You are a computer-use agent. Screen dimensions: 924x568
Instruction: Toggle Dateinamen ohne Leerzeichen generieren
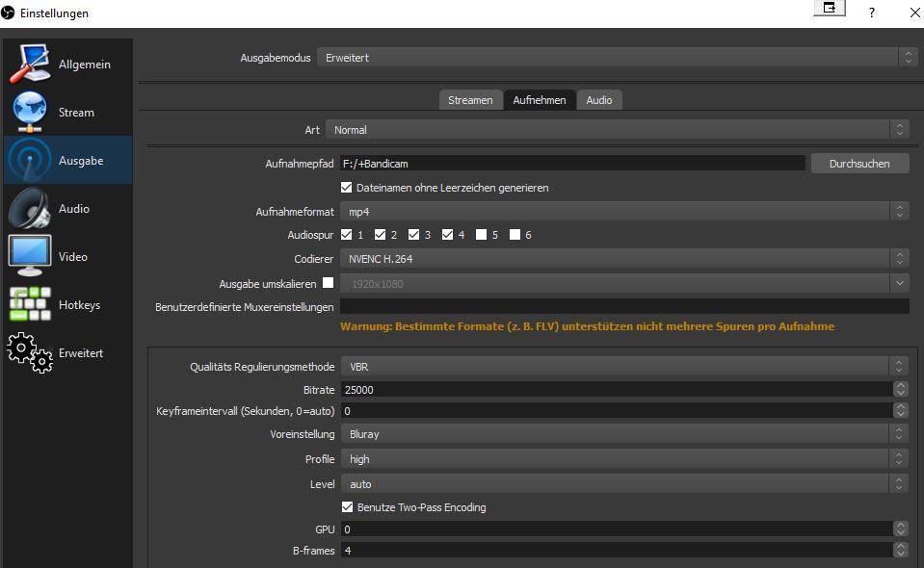347,188
